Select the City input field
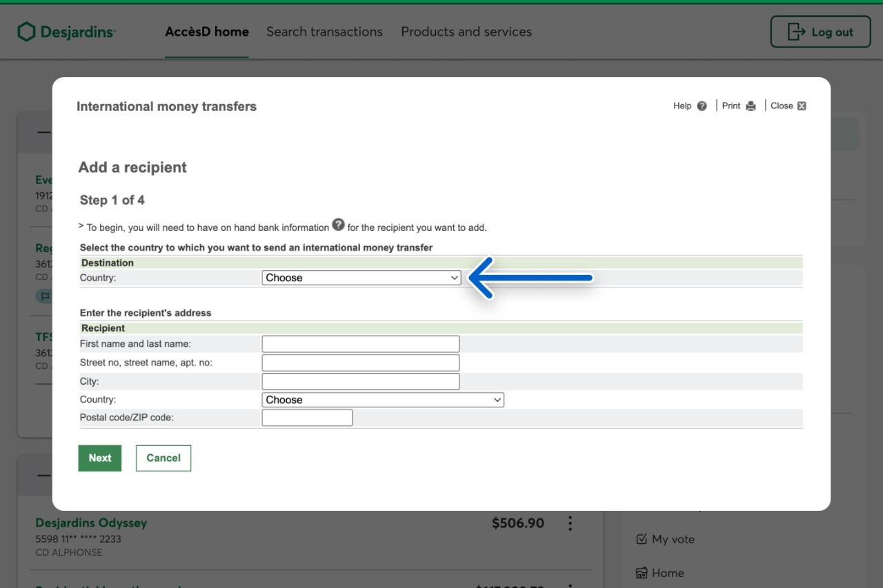Screen dimensions: 883x588 tap(360, 381)
